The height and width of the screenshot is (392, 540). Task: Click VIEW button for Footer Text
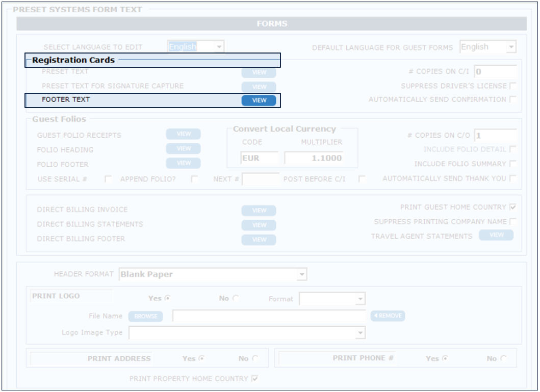coord(259,100)
